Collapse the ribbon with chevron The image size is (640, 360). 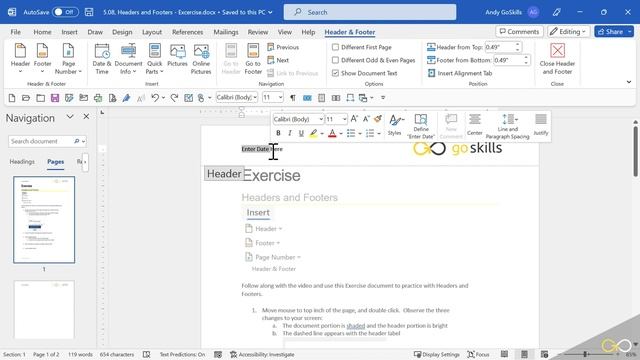[x=629, y=82]
